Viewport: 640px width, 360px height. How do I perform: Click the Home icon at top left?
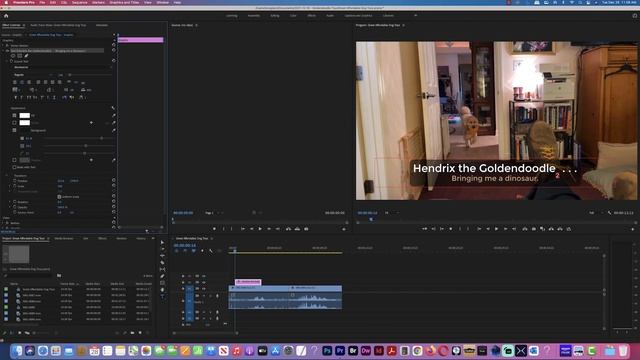(6, 16)
